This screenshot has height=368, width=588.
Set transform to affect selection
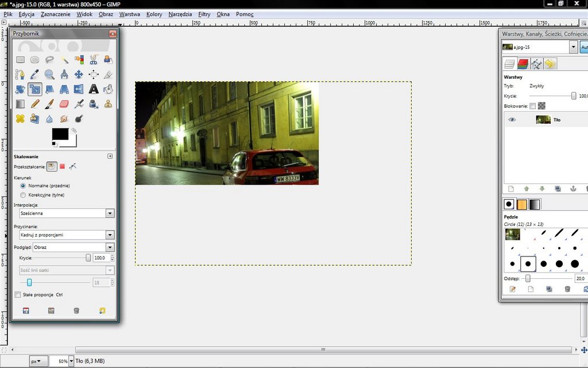(x=62, y=166)
